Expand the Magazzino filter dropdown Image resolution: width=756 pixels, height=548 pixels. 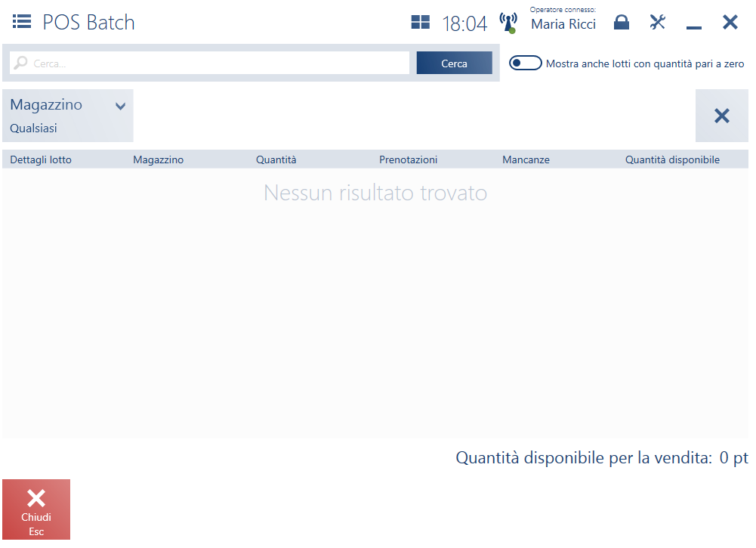(x=68, y=116)
